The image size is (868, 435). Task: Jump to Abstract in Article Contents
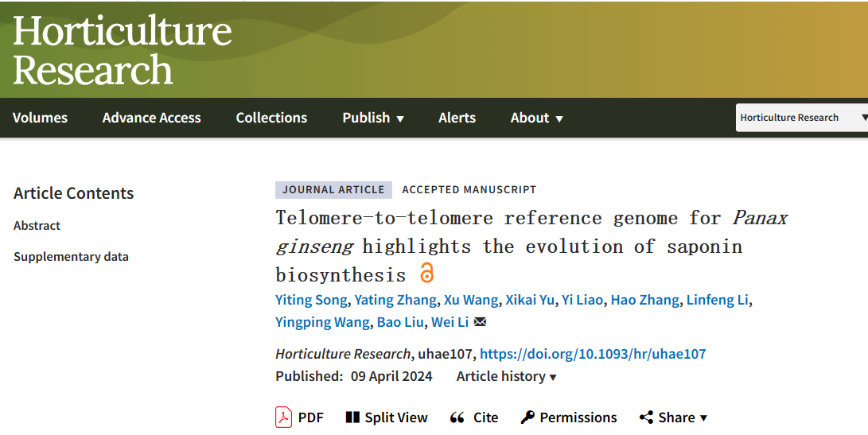(x=37, y=226)
